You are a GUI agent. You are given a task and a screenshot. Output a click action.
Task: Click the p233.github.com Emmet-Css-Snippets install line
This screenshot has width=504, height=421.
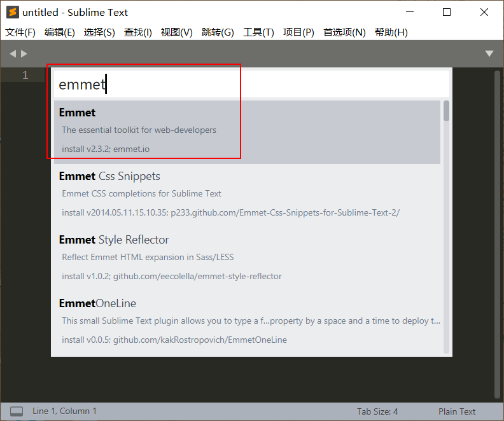[231, 212]
